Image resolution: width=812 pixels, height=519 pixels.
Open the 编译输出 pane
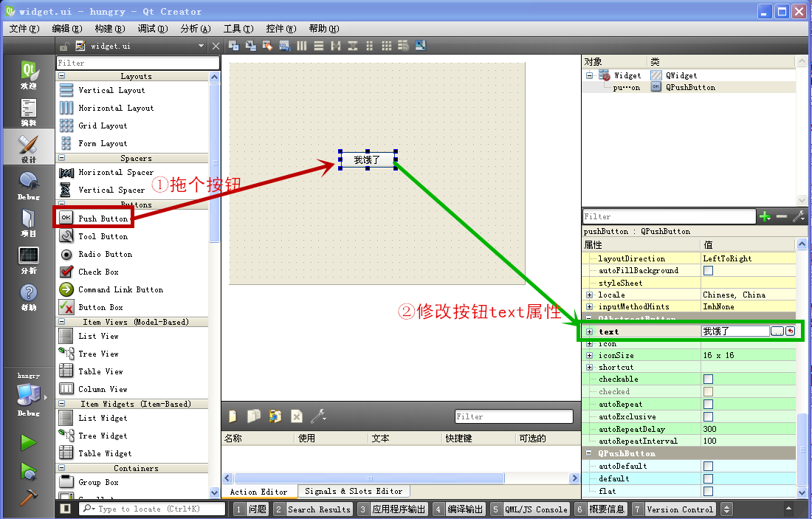[459, 509]
